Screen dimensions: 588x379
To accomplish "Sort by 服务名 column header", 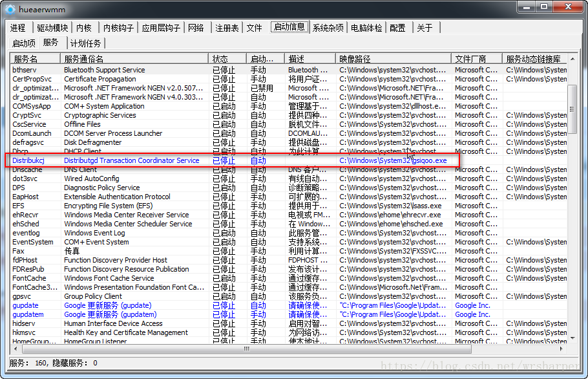I will click(x=35, y=59).
